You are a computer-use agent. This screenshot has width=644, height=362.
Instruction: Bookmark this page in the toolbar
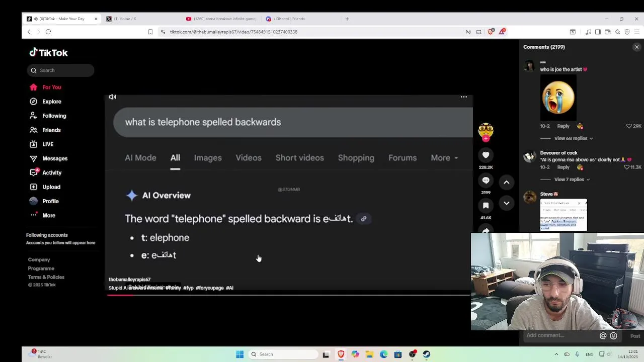click(x=150, y=32)
